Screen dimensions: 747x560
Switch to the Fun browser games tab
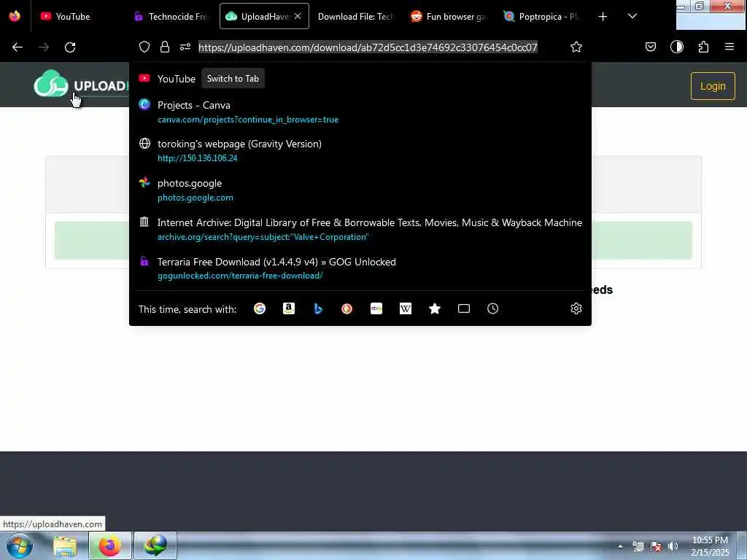coord(449,16)
